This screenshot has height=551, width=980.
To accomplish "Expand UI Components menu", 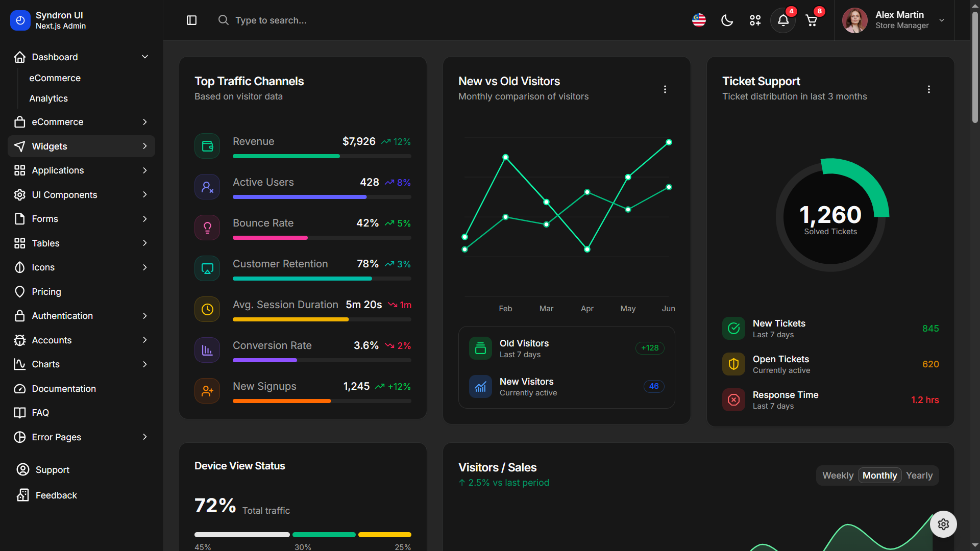I will pyautogui.click(x=81, y=195).
